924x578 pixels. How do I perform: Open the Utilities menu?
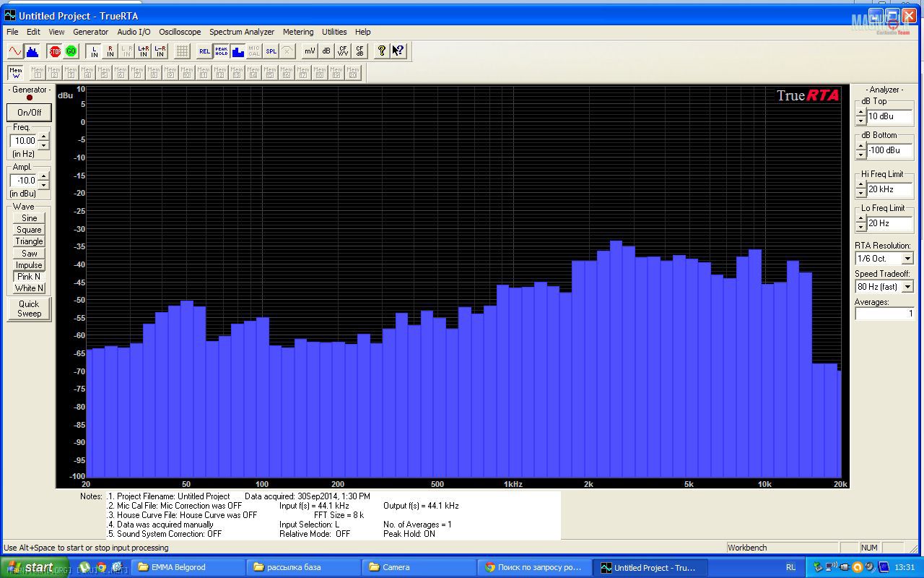[x=334, y=32]
